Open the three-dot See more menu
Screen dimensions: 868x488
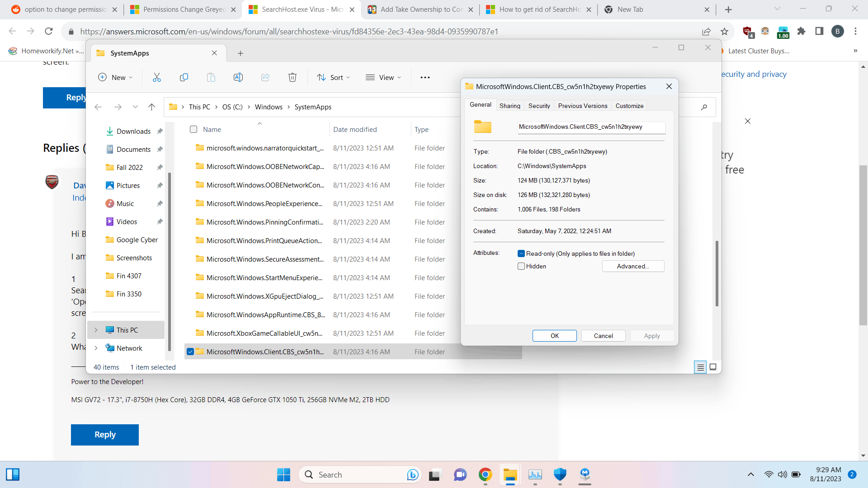(425, 77)
